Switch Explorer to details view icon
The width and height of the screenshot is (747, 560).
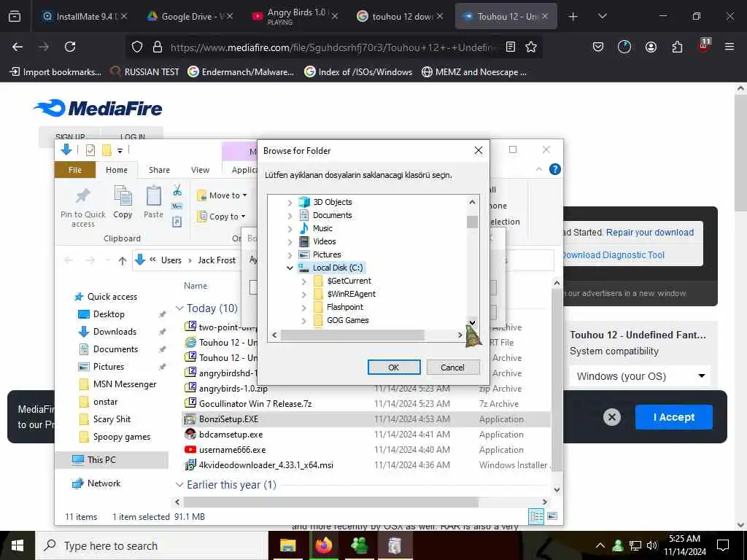(536, 516)
